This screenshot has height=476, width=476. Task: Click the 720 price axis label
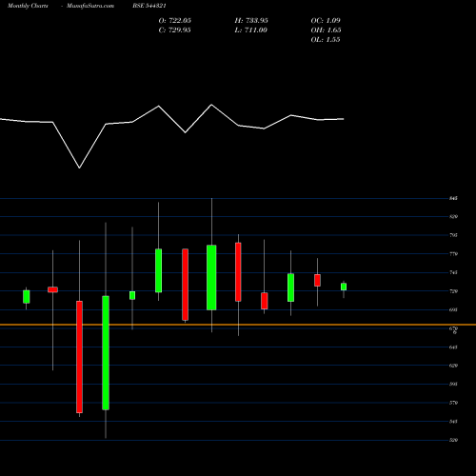453,291
